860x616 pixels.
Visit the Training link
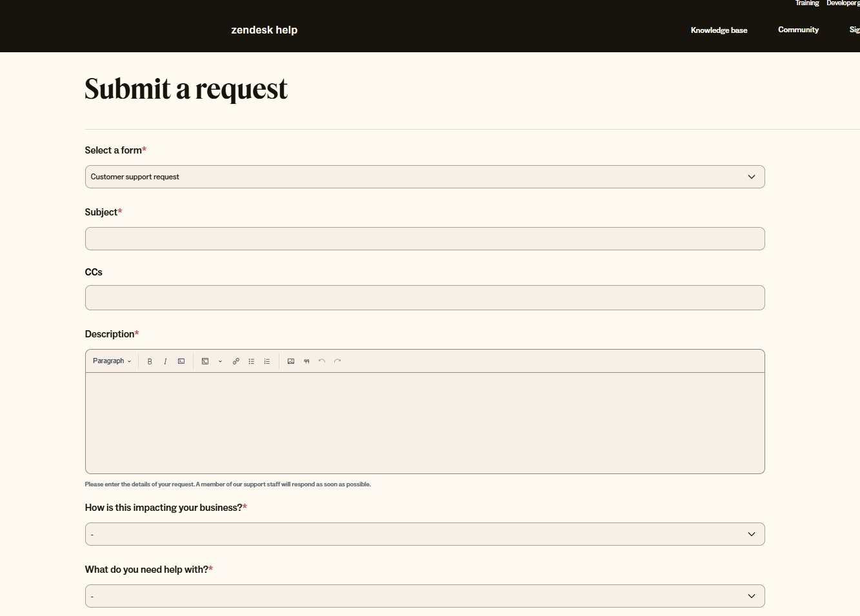806,3
